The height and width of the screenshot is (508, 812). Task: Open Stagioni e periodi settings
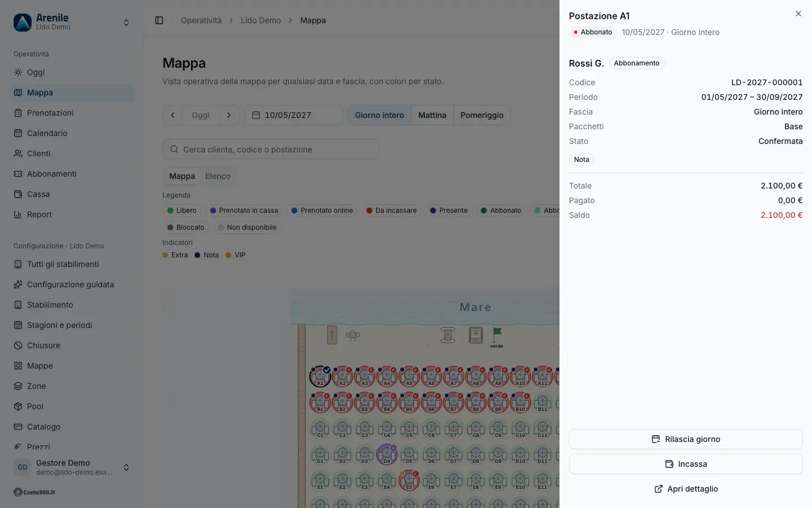(72, 325)
